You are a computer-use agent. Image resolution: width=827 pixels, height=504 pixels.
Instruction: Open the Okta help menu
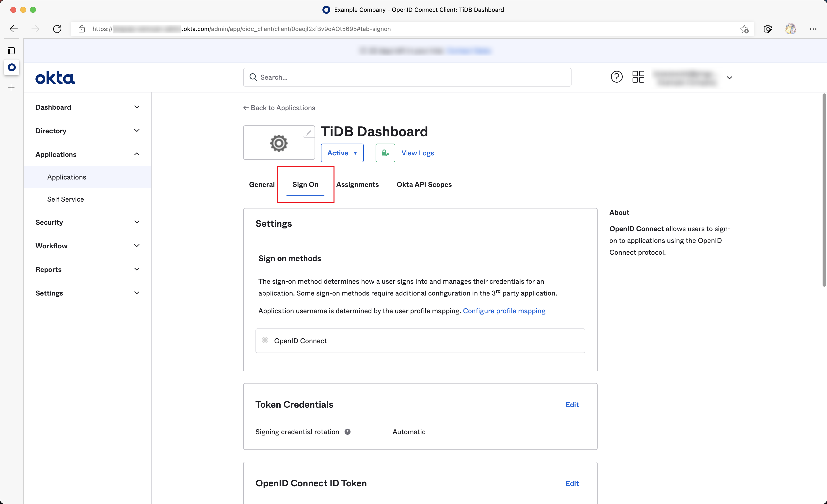pyautogui.click(x=616, y=77)
